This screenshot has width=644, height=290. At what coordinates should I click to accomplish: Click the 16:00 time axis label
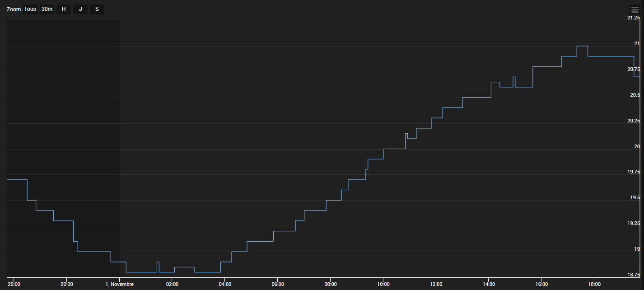[541, 284]
